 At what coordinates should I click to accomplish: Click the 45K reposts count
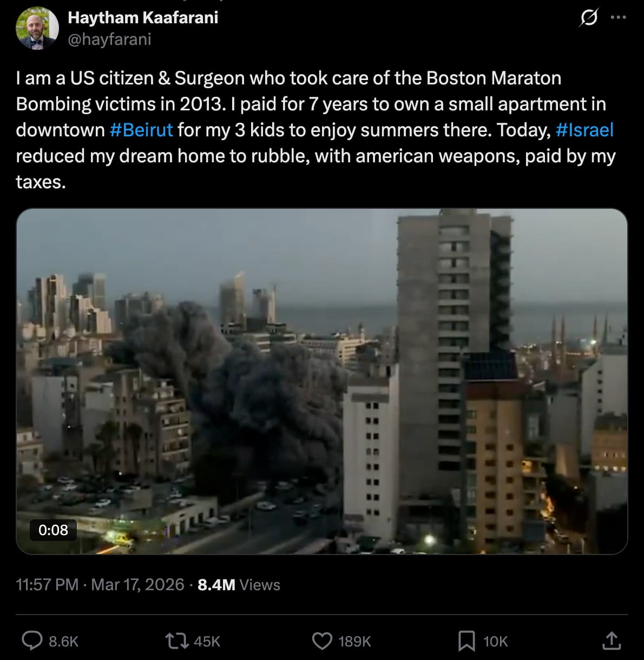[x=207, y=642]
